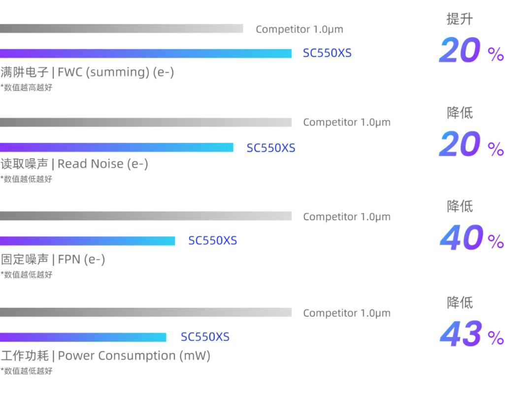Click the gray Competitor bar for FPN
This screenshot has width=532, height=398.
(146, 216)
